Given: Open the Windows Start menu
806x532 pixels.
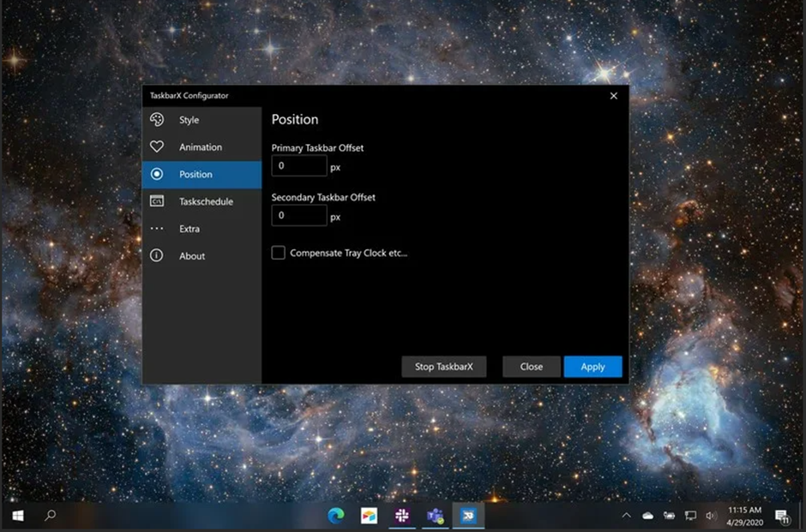Looking at the screenshot, I should [x=17, y=516].
